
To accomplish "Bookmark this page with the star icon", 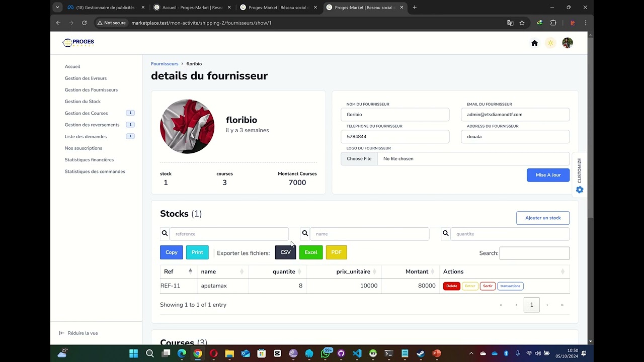I will click(x=522, y=23).
